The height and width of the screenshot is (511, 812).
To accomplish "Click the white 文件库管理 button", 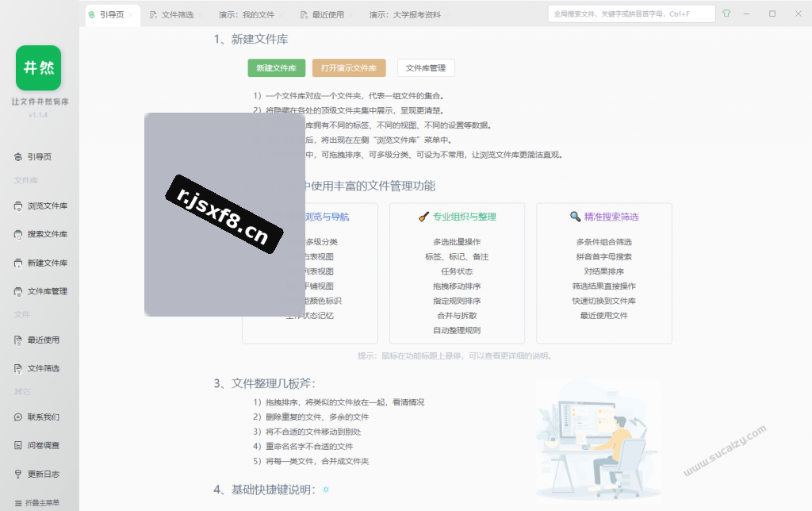I will 426,68.
